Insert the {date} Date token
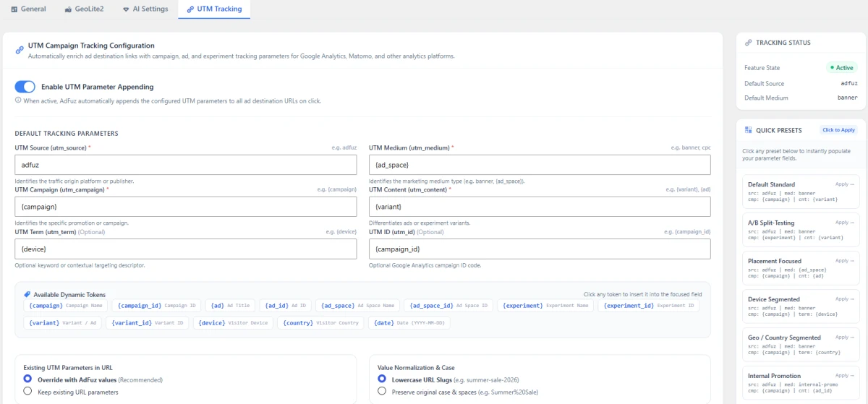868x404 pixels. tap(409, 323)
